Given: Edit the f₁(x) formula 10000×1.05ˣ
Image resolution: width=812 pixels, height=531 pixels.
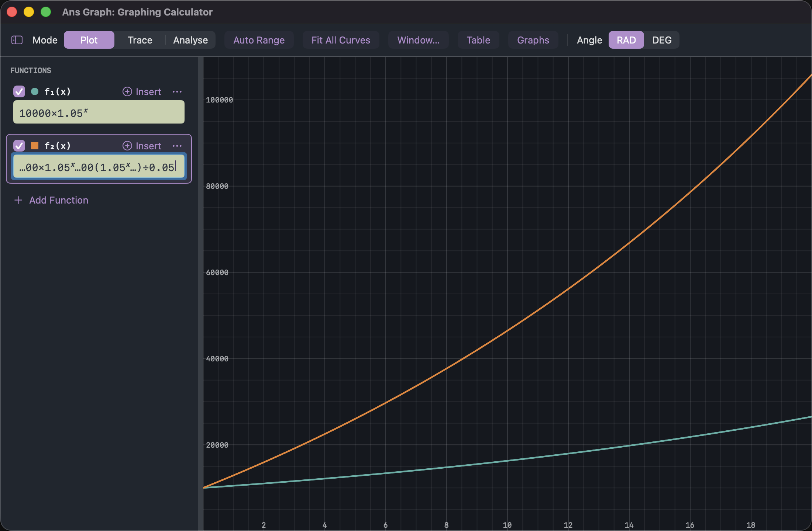Looking at the screenshot, I should tap(99, 112).
